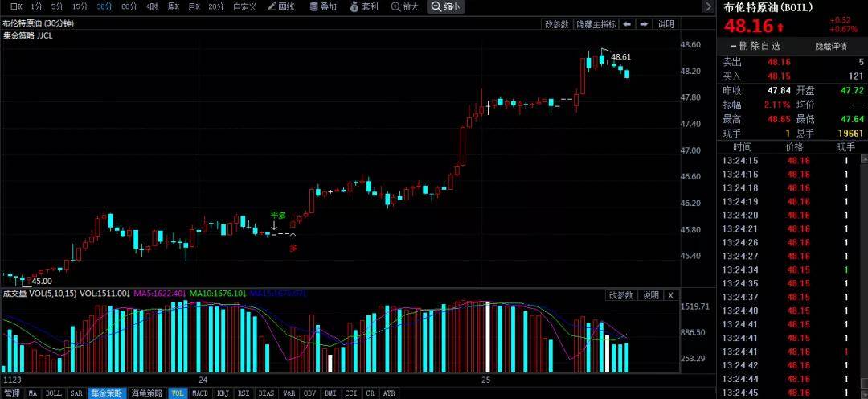Image resolution: width=868 pixels, height=399 pixels.
Task: Select the VOL indicator tab
Action: [x=178, y=393]
